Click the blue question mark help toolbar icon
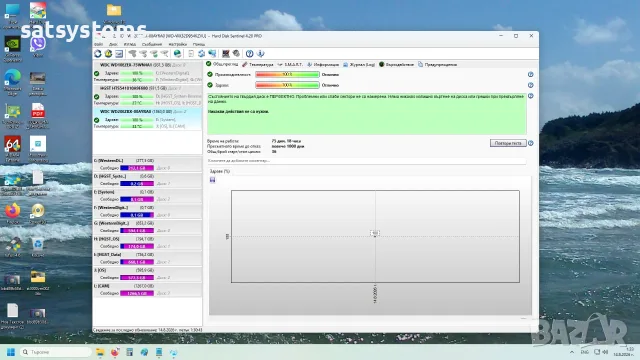This screenshot has width=640, height=360. coord(249,53)
